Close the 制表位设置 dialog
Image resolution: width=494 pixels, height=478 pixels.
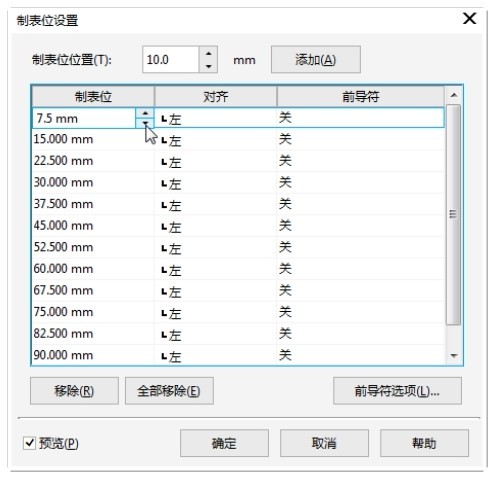click(x=470, y=19)
